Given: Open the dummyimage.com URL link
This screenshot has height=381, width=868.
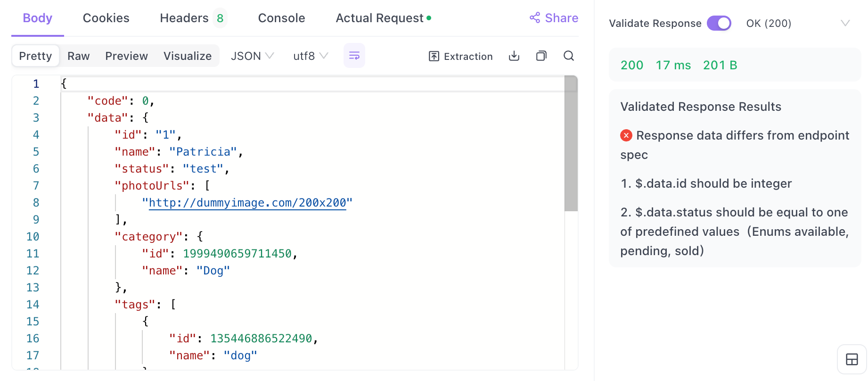Looking at the screenshot, I should [247, 203].
